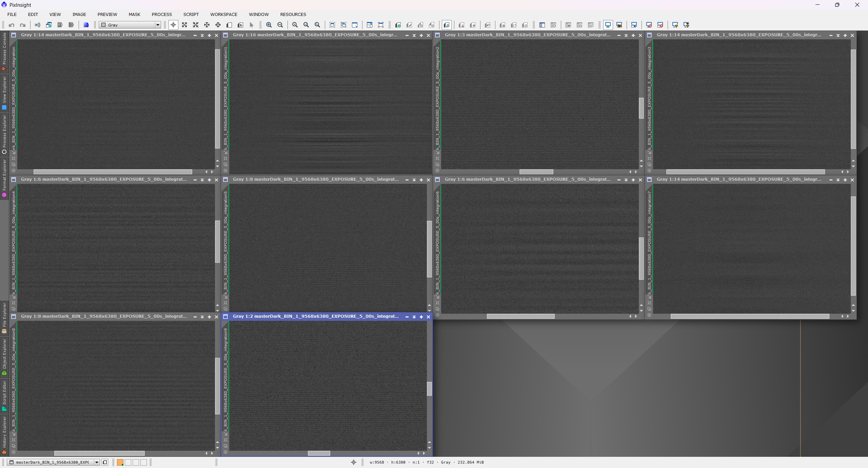Open the IMAGE menu
The image size is (868, 468).
[x=79, y=14]
